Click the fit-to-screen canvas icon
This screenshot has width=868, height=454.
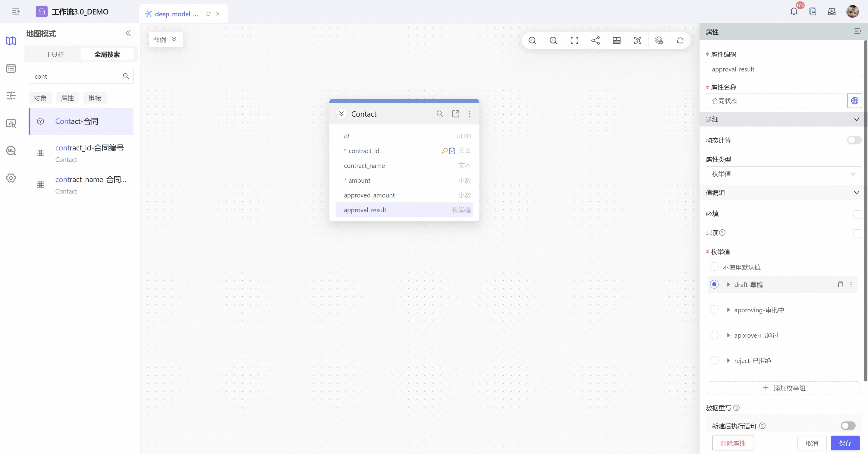574,40
